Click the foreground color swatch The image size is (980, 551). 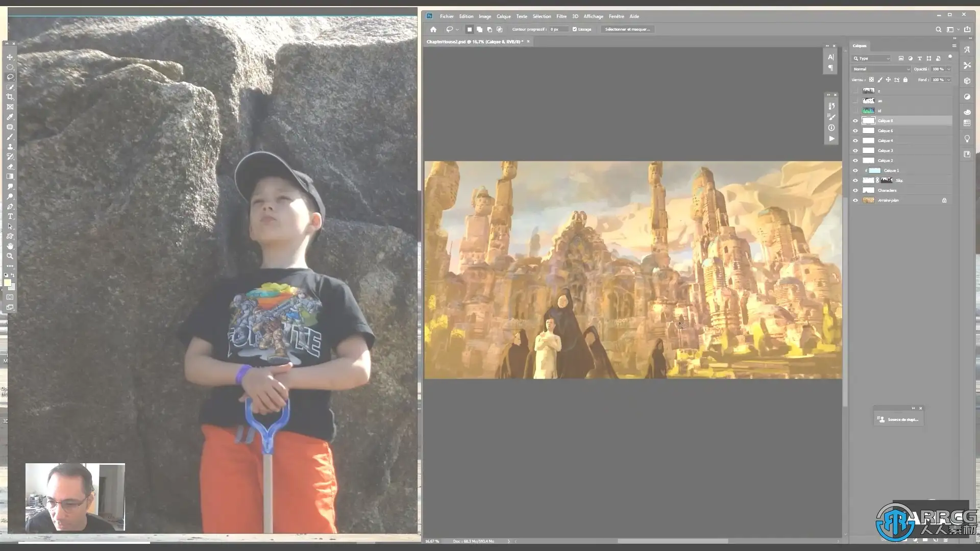pyautogui.click(x=7, y=283)
